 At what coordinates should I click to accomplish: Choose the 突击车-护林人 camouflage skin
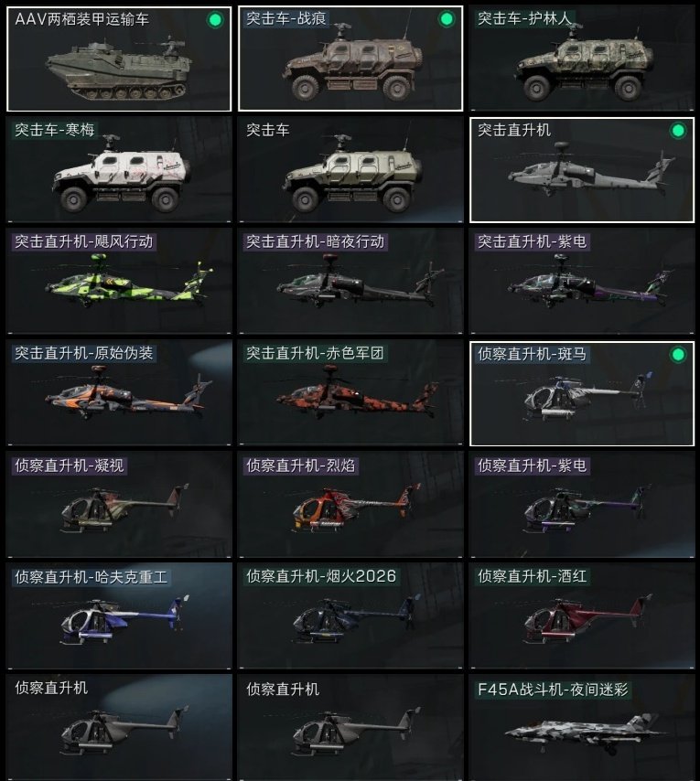[582, 59]
